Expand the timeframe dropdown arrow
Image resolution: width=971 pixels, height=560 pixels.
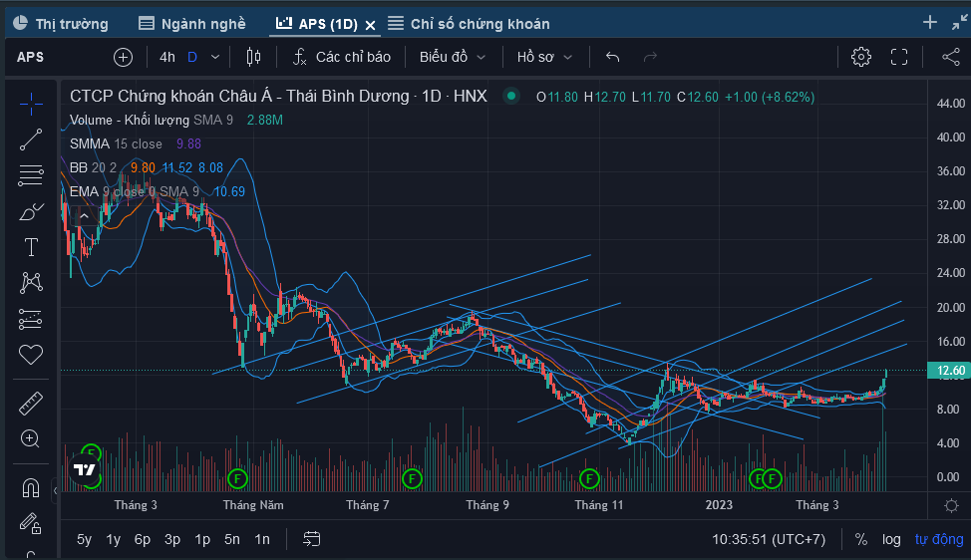point(215,57)
